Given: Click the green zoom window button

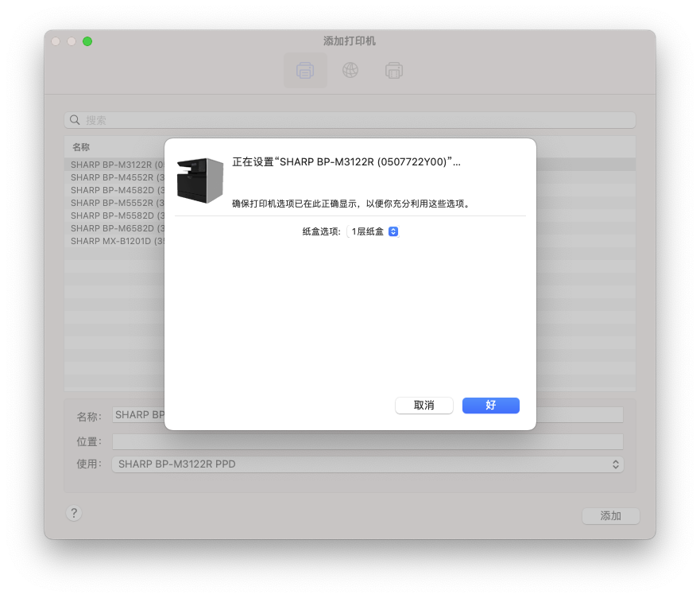Looking at the screenshot, I should click(87, 41).
